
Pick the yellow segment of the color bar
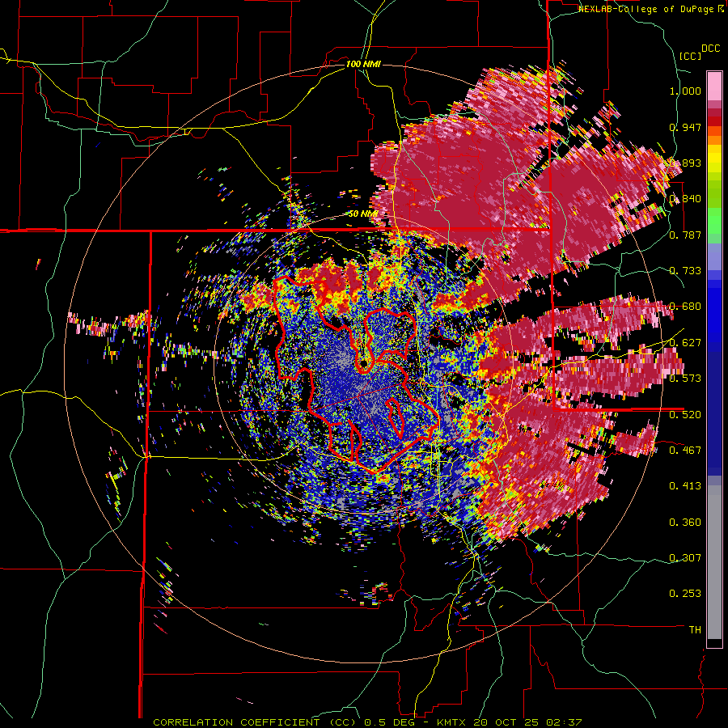(714, 158)
